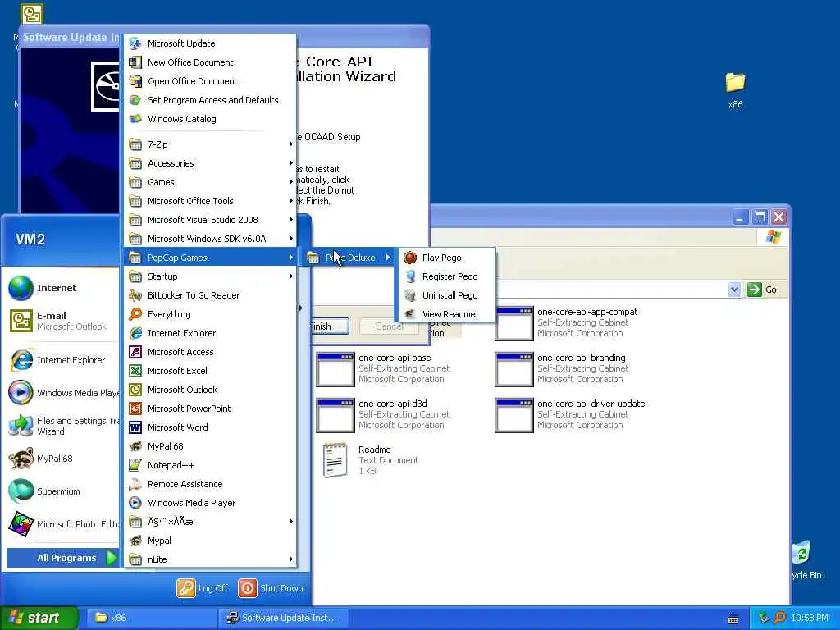
Task: Click the Start button
Action: [38, 618]
